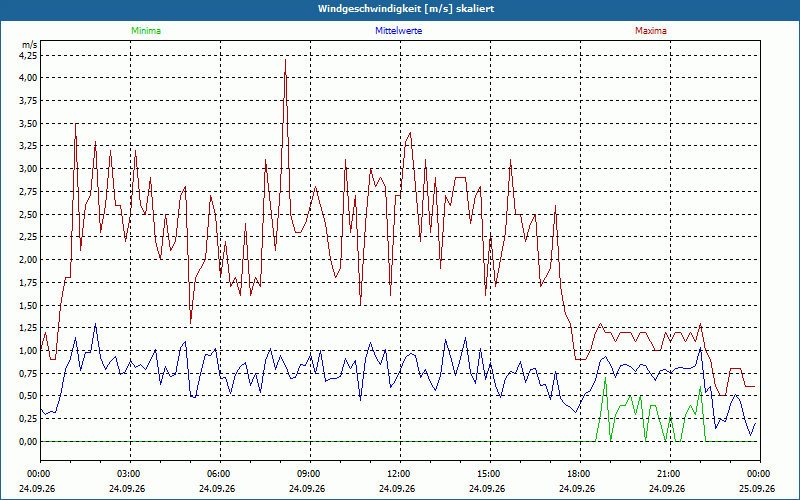Click the red Maxima legend label

point(651,31)
